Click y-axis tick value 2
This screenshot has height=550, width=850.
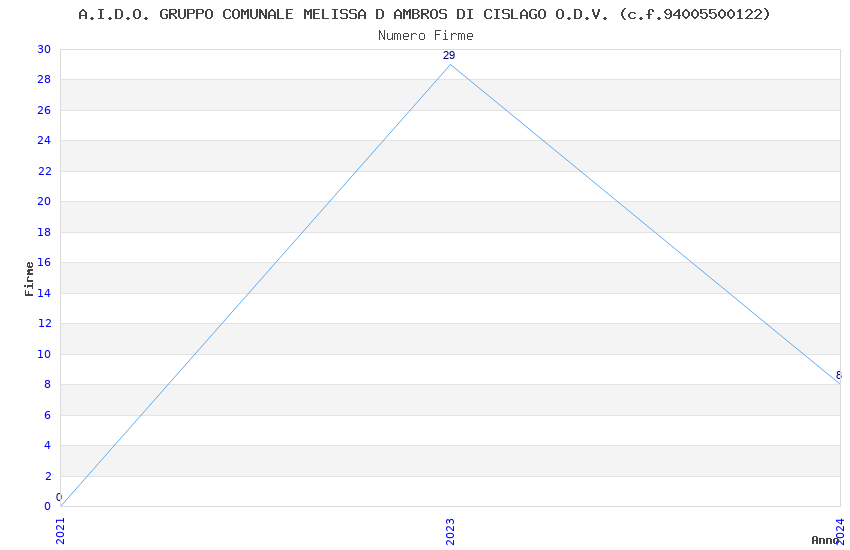click(48, 476)
